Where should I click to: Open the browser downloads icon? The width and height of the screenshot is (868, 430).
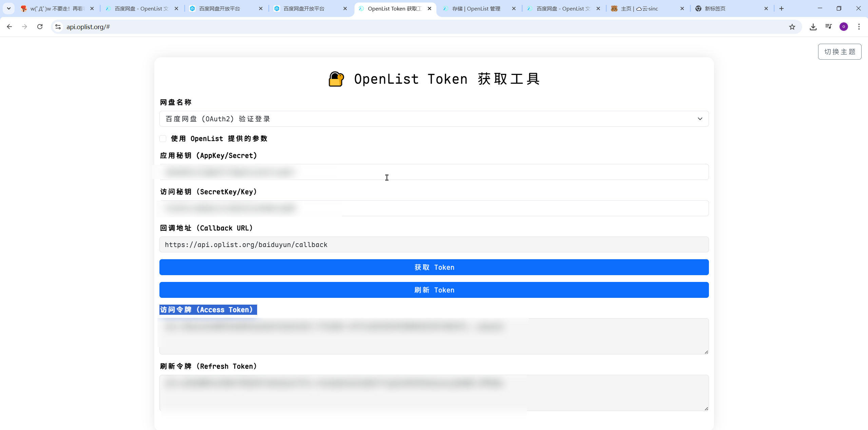coord(813,27)
